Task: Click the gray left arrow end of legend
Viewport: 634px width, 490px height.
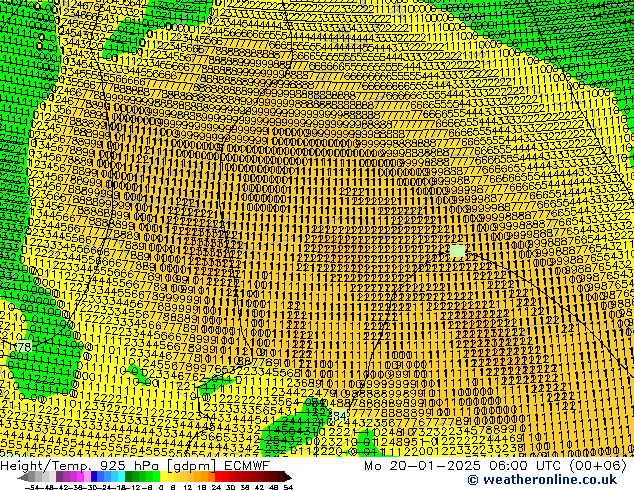Action: tap(23, 477)
